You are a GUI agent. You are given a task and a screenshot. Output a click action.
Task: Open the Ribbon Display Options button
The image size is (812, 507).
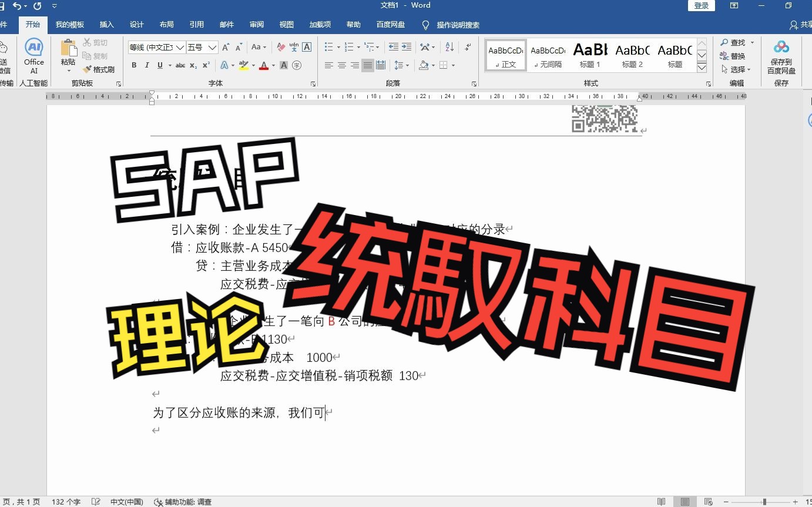click(x=734, y=5)
